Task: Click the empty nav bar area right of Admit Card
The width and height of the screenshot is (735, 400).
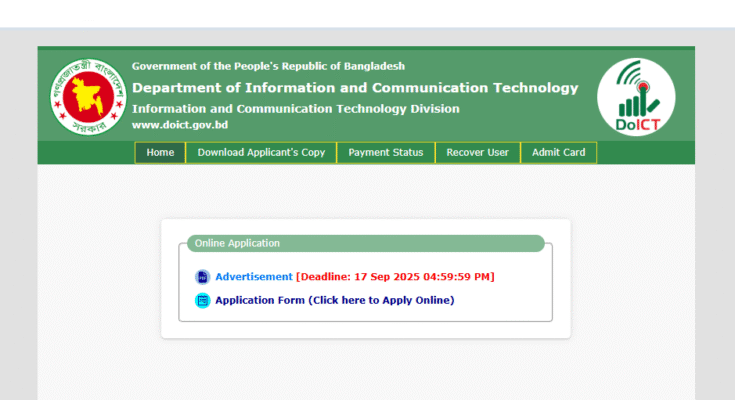Action: point(645,153)
